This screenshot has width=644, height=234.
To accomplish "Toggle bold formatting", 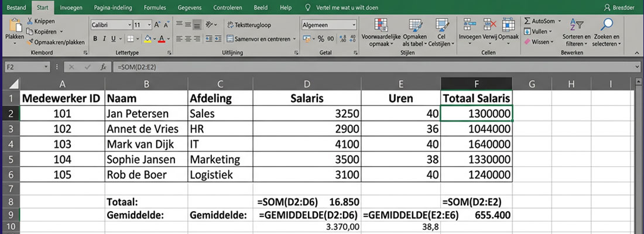I will [x=95, y=39].
